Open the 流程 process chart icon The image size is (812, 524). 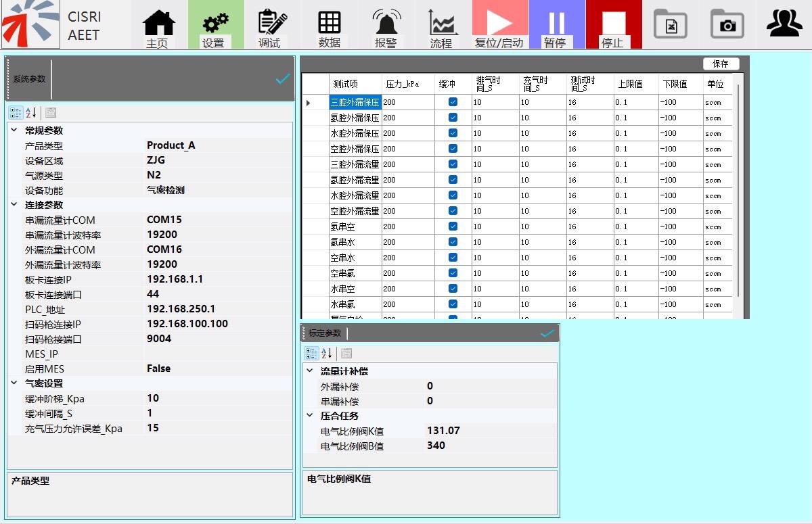pyautogui.click(x=443, y=25)
